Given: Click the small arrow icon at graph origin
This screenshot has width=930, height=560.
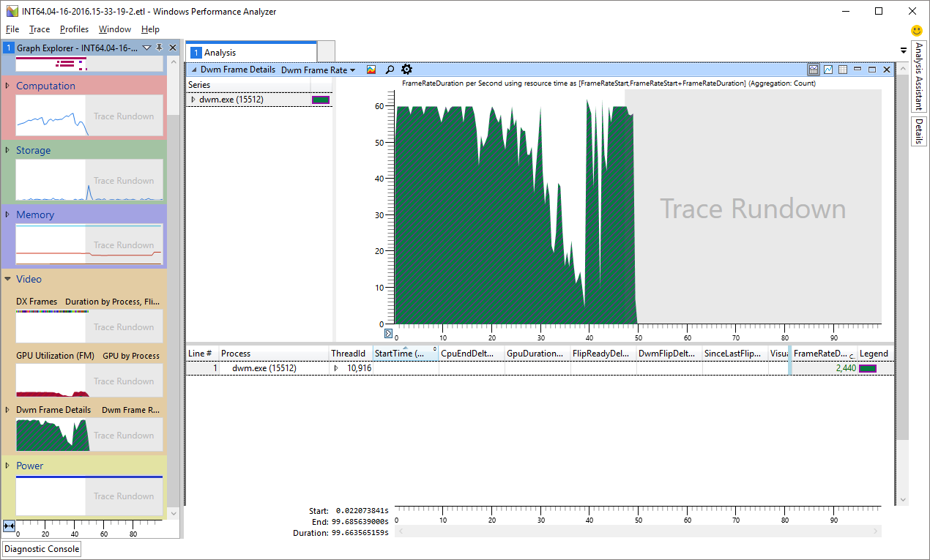Looking at the screenshot, I should [x=389, y=333].
